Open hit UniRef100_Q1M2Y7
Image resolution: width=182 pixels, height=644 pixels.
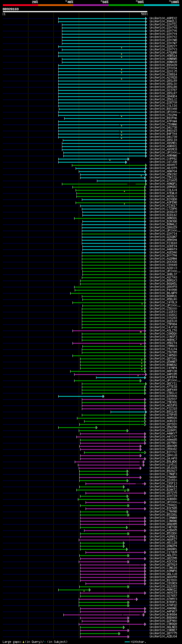pos(163,46)
